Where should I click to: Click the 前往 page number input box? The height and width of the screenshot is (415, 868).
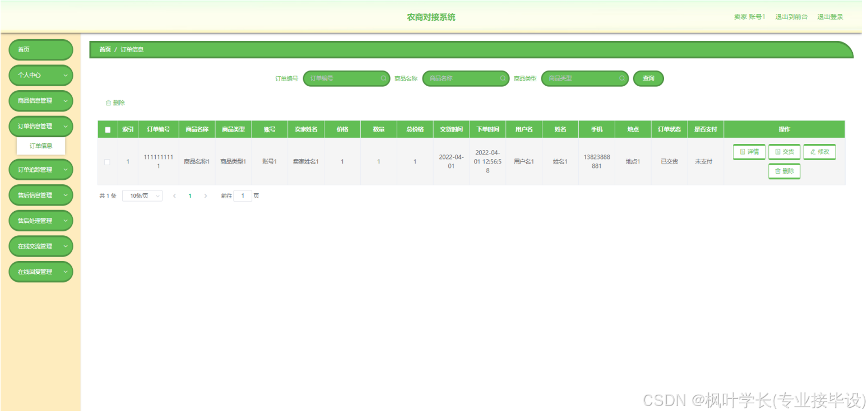[243, 196]
